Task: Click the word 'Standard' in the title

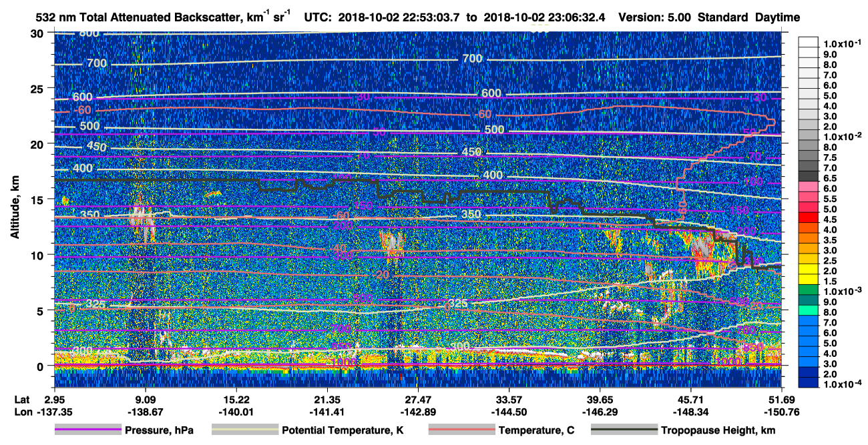Action: (x=724, y=17)
